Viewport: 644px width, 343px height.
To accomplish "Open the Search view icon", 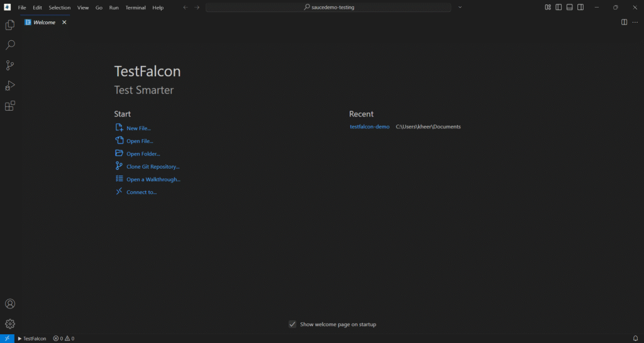I will 10,45.
